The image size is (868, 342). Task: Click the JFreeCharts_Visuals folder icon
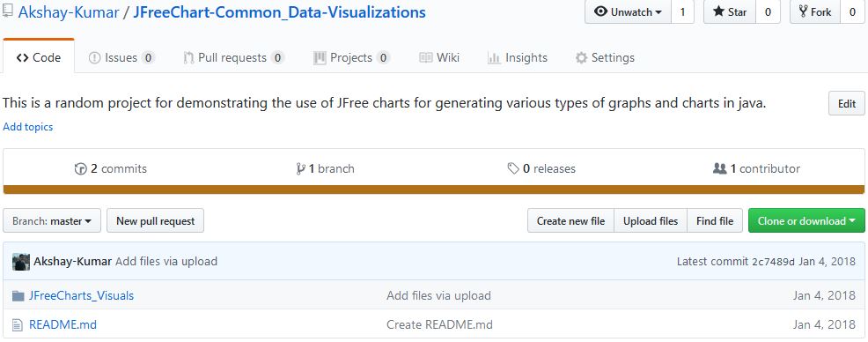(18, 296)
